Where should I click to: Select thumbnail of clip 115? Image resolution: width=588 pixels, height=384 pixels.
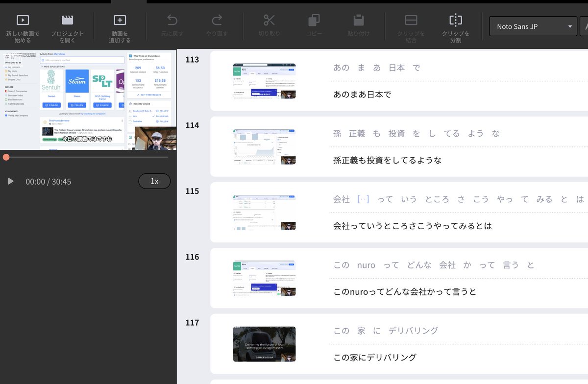pos(265,213)
